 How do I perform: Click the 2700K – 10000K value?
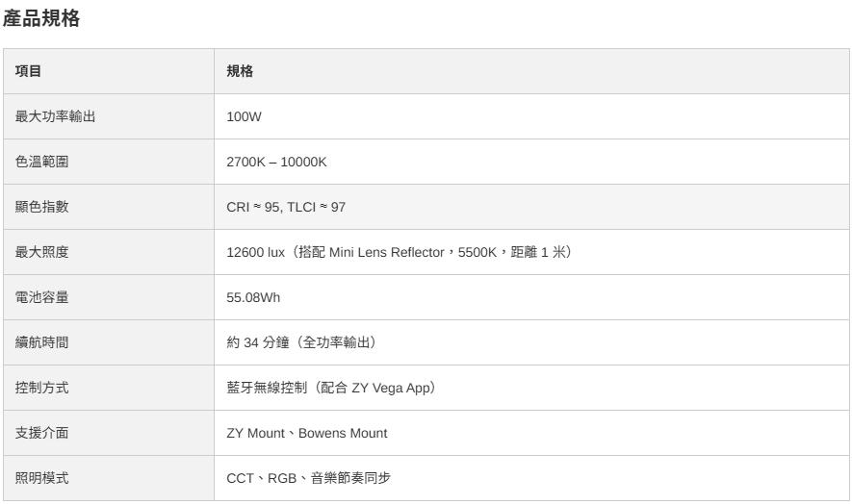[276, 162]
